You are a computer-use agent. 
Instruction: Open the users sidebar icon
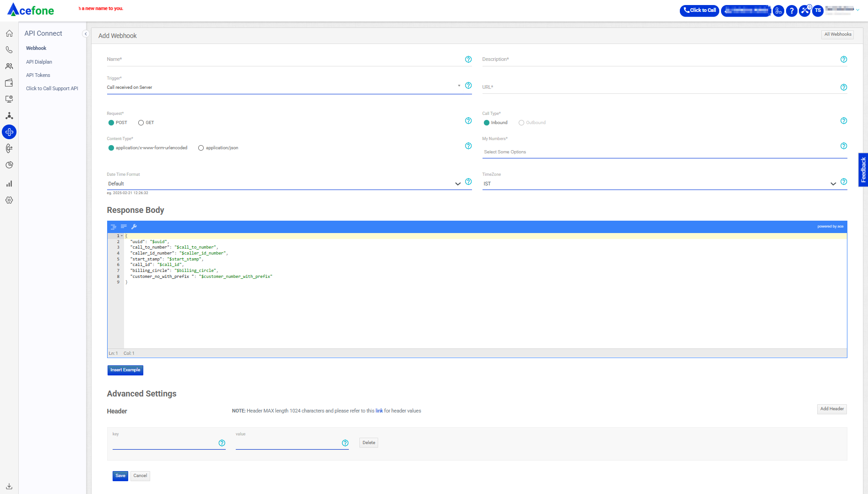(9, 66)
